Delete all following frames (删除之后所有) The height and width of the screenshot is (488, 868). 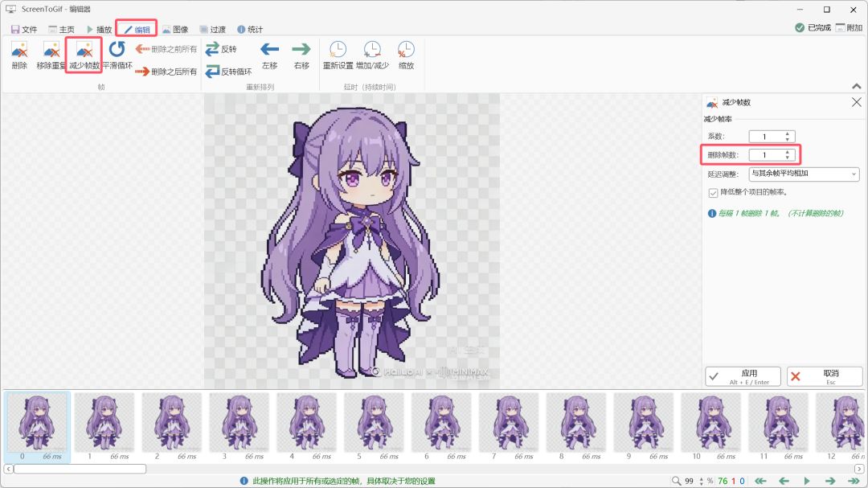coord(166,72)
